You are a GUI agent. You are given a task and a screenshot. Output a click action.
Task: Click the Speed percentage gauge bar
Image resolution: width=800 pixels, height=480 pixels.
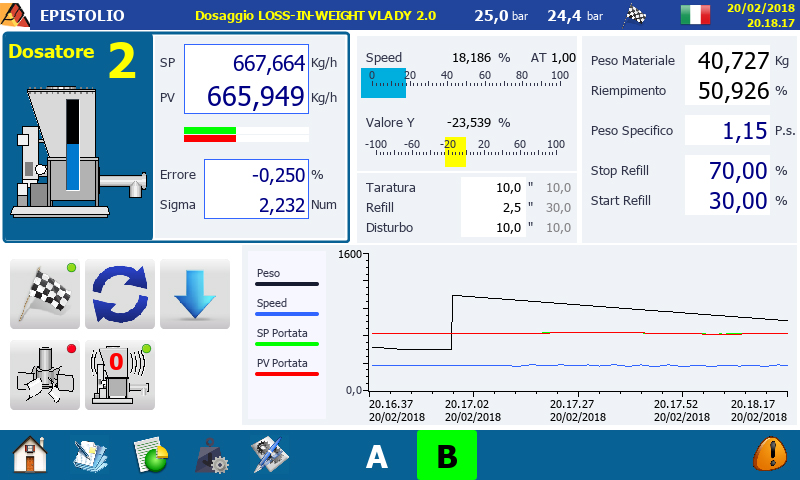465,83
